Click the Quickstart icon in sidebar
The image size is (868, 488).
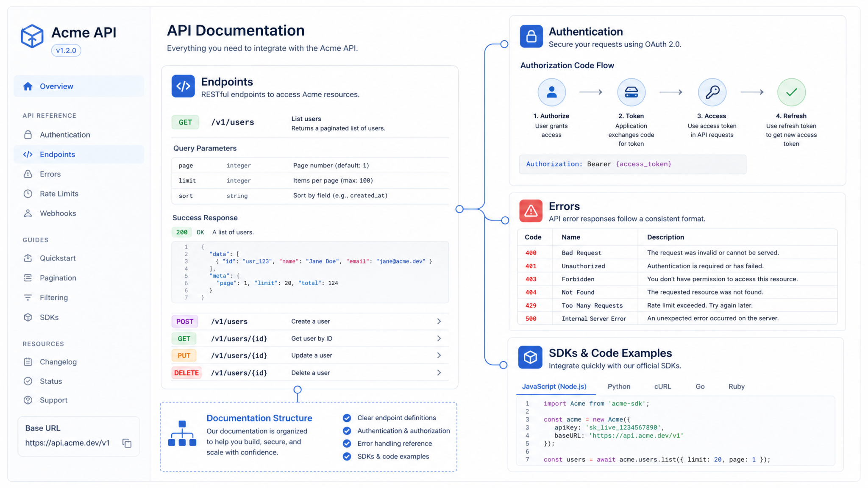(x=28, y=258)
